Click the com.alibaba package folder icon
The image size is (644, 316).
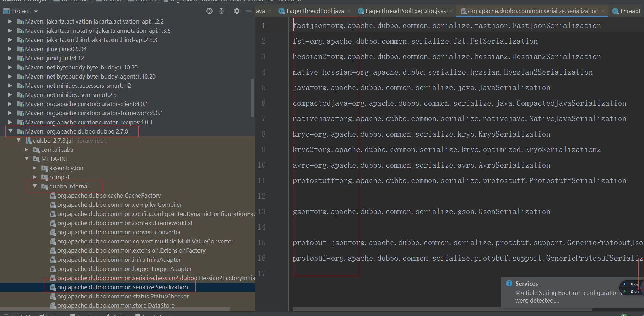click(x=36, y=150)
